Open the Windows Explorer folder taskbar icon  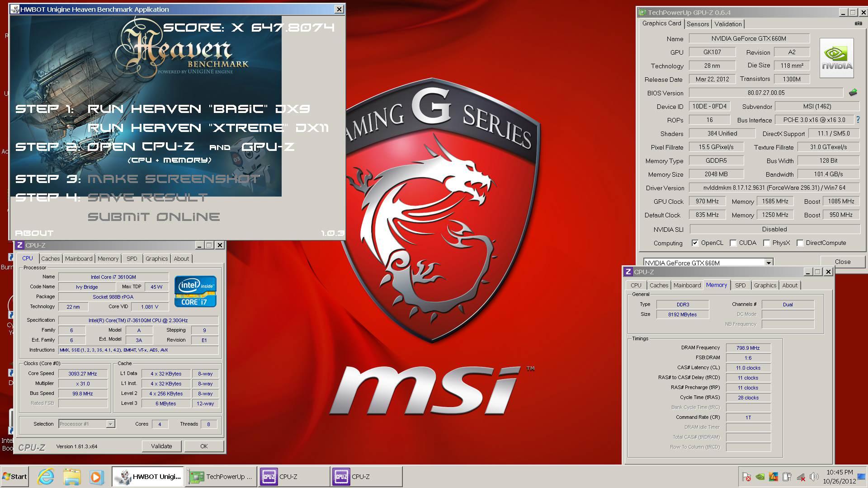tap(71, 477)
